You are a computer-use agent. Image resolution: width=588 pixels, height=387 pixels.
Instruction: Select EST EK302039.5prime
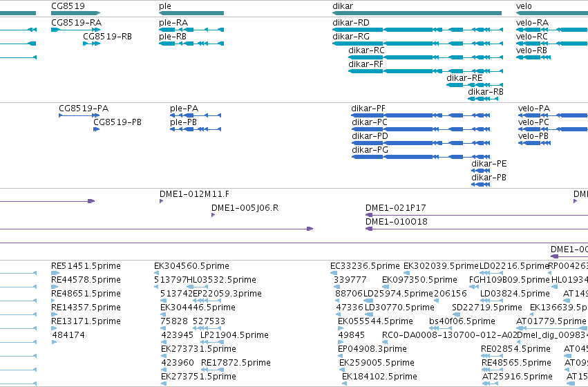[406, 273]
